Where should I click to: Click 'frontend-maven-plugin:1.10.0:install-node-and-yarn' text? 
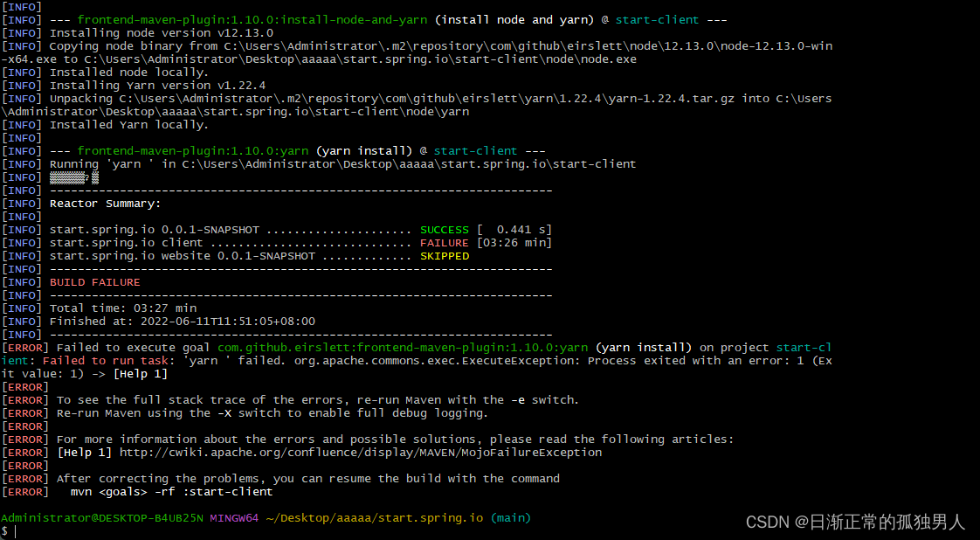coord(252,20)
